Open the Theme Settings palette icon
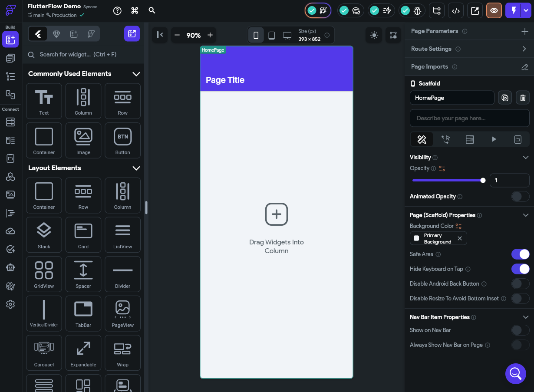This screenshot has height=392, width=534. [10, 286]
